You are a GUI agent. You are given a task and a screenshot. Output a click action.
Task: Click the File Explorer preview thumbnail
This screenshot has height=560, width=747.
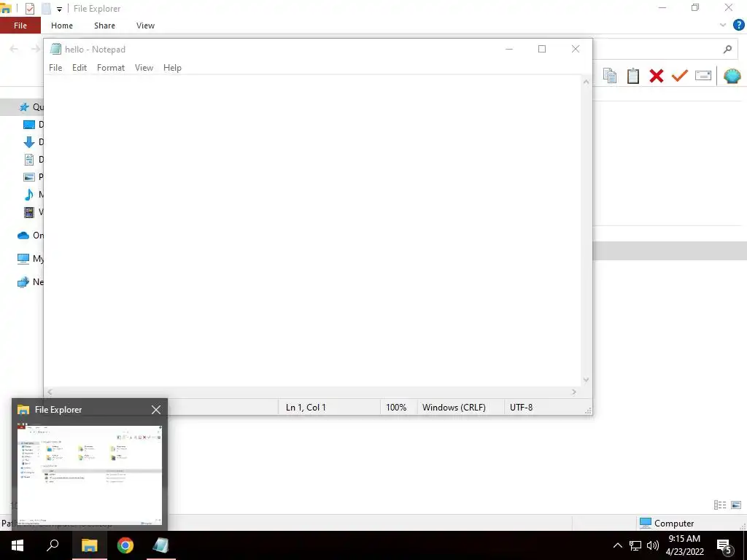point(90,473)
